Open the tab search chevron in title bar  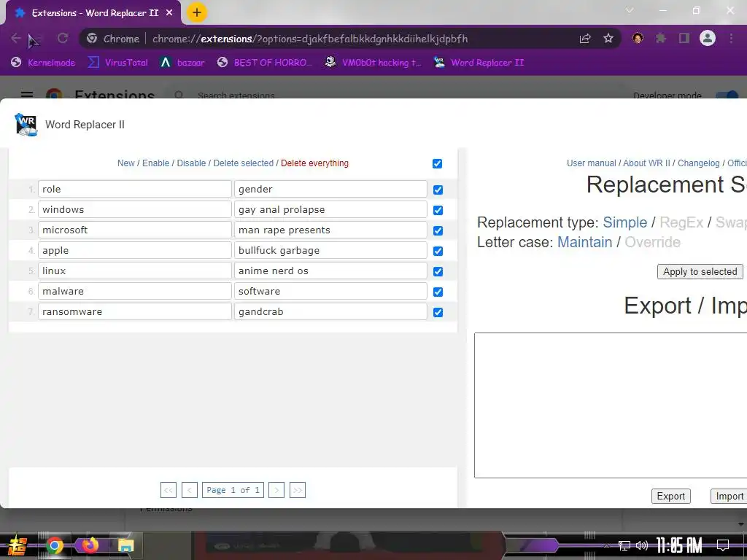coord(630,10)
